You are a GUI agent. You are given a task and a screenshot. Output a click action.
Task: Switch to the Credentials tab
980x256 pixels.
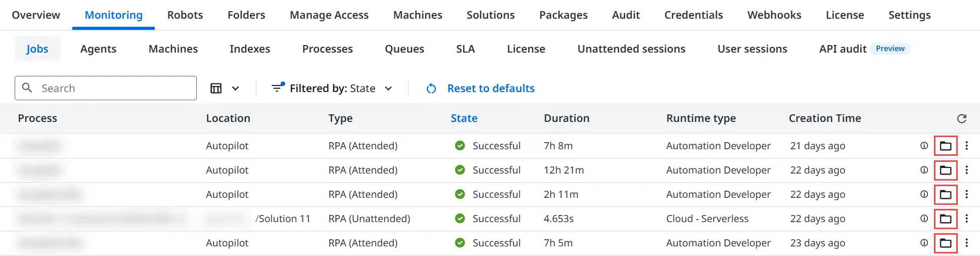[694, 15]
